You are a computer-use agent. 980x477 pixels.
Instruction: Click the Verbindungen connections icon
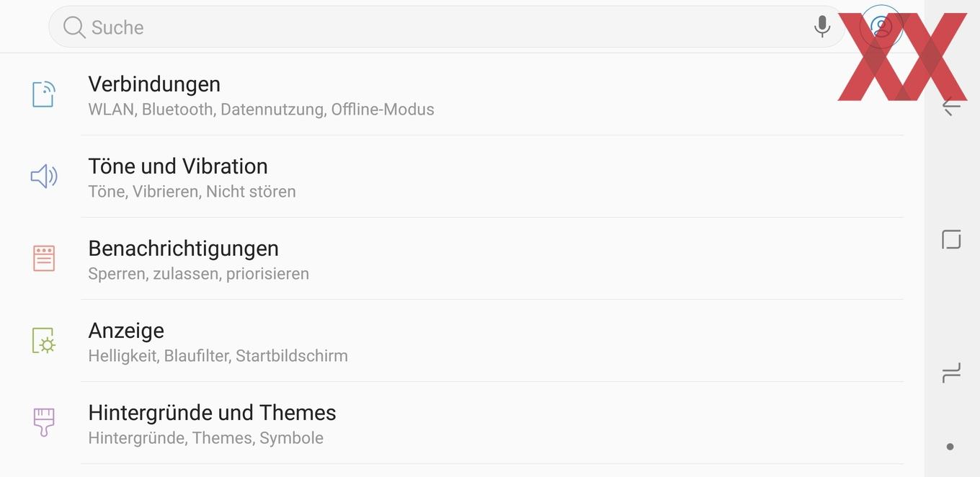click(44, 94)
